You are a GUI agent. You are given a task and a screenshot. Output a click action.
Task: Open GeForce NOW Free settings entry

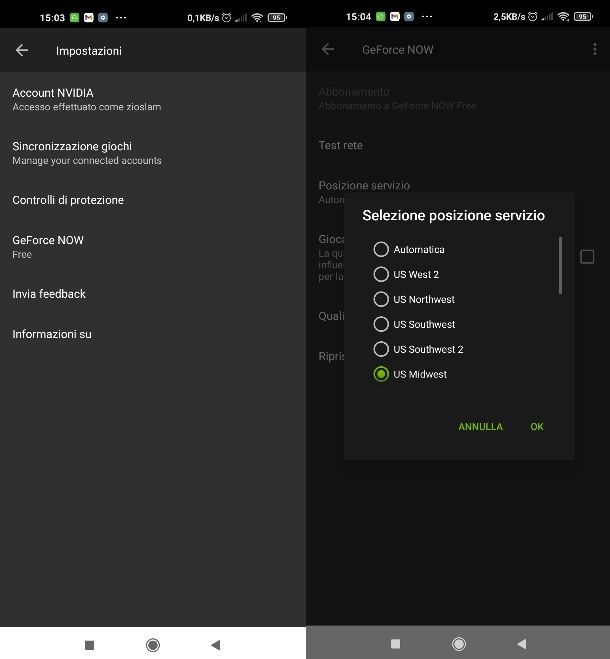click(x=153, y=247)
